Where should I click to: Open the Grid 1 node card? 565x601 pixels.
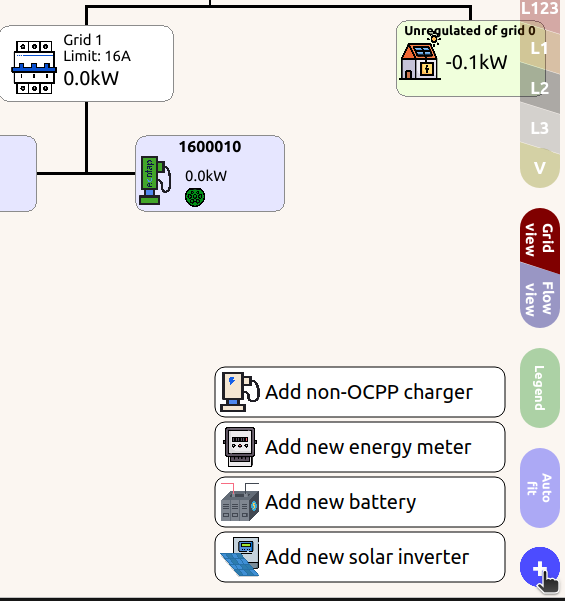pos(86,64)
